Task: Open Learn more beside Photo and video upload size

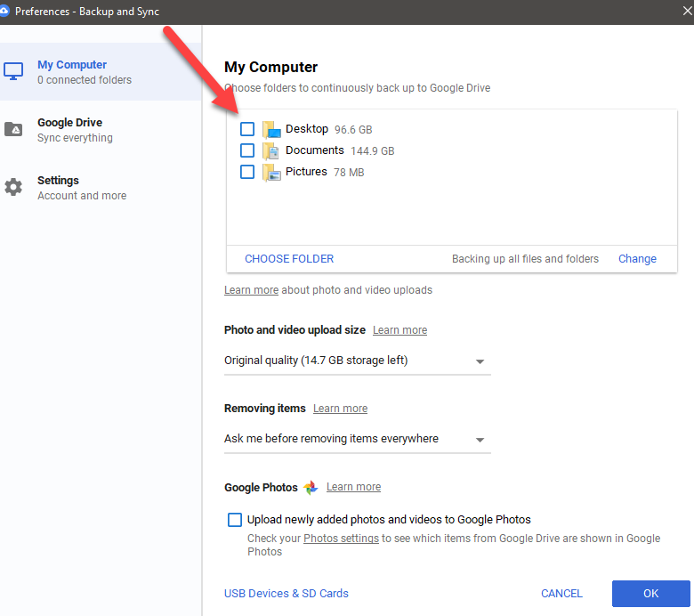Action: pyautogui.click(x=399, y=330)
